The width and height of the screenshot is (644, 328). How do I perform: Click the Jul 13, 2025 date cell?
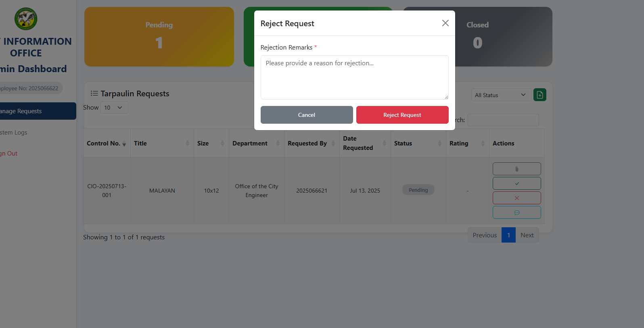[x=365, y=191]
